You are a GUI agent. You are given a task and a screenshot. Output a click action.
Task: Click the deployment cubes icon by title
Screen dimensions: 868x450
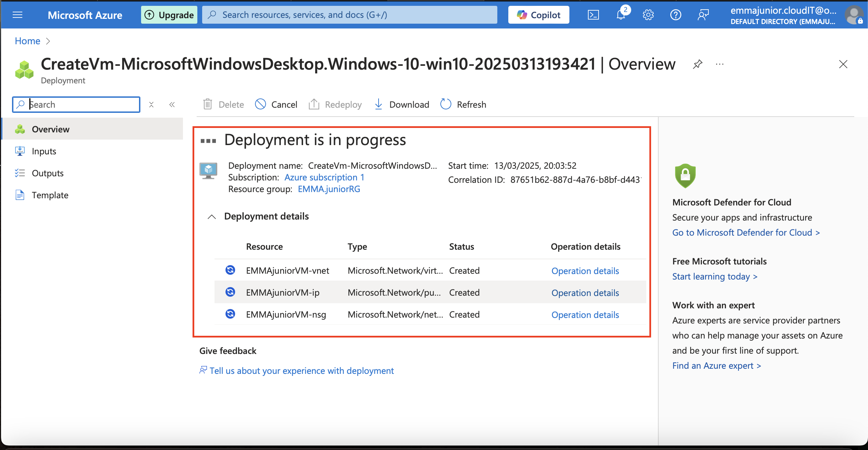pos(24,70)
